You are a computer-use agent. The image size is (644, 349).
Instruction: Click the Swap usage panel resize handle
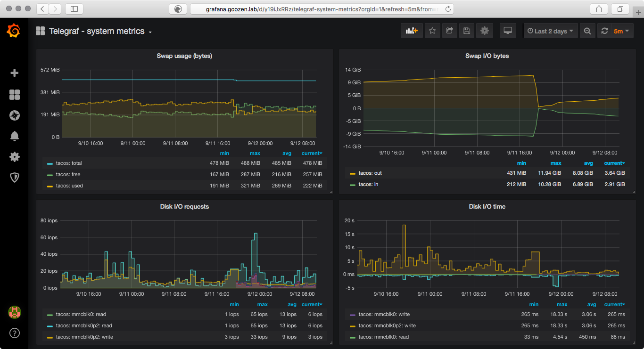[330, 192]
